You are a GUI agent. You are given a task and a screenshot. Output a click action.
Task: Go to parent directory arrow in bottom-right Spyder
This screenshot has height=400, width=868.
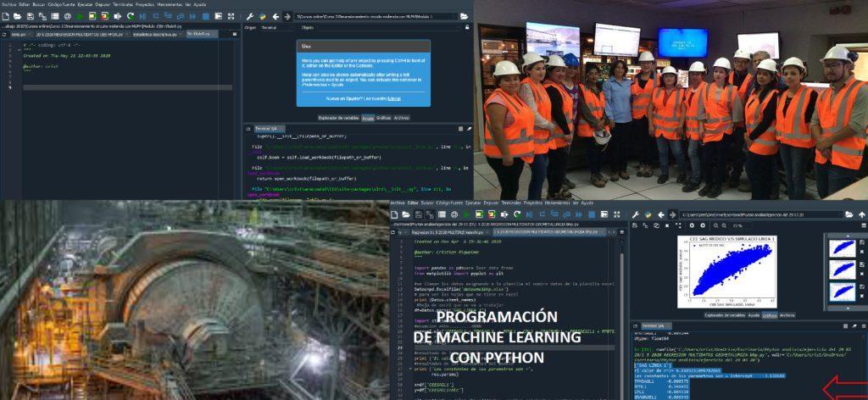(862, 214)
